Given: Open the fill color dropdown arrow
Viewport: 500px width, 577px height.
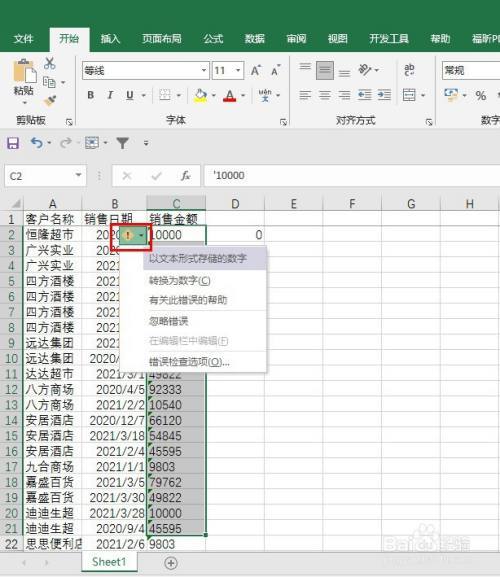Looking at the screenshot, I should tap(213, 96).
